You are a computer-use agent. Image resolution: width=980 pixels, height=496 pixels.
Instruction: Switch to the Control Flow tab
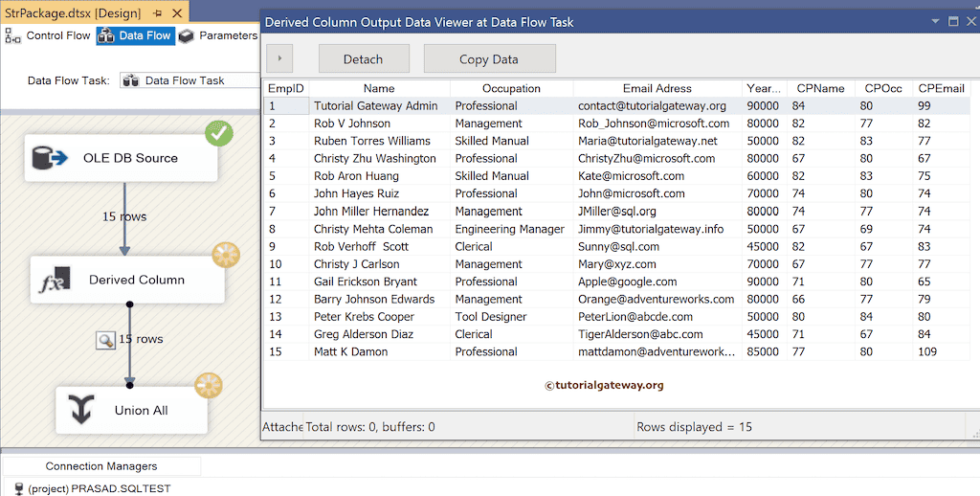49,36
